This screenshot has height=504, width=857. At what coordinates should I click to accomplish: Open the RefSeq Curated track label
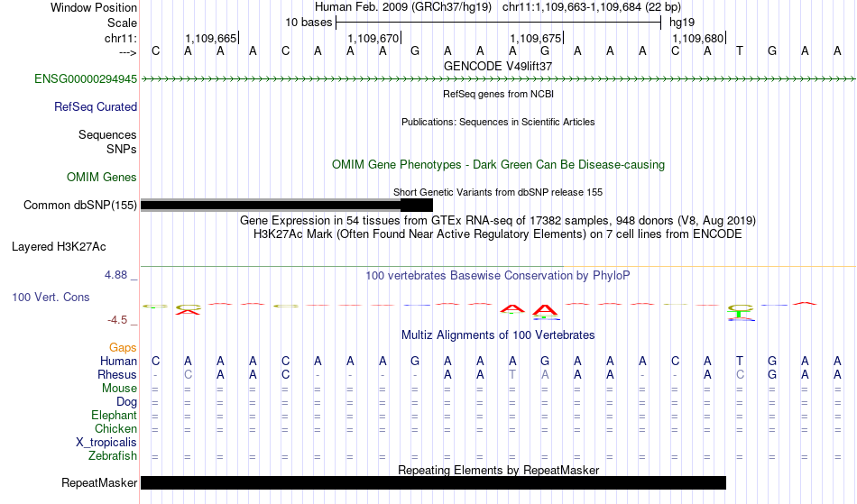coord(96,107)
